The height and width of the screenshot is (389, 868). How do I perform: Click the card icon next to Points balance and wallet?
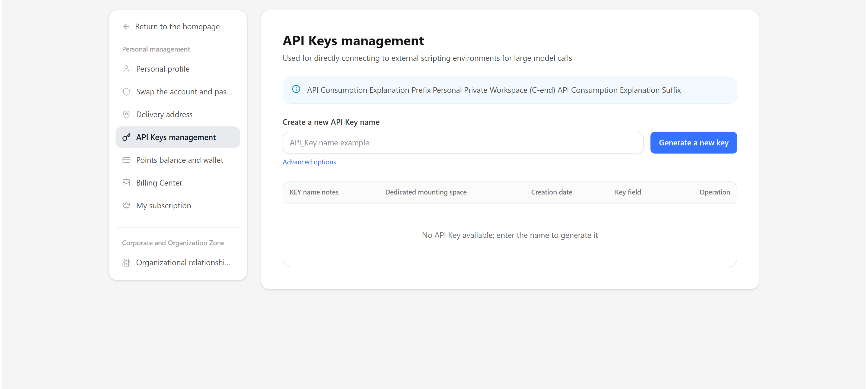pyautogui.click(x=126, y=160)
